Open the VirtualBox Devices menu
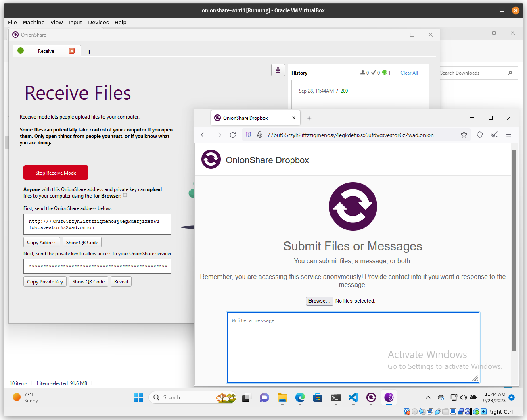The width and height of the screenshot is (527, 420). (98, 22)
